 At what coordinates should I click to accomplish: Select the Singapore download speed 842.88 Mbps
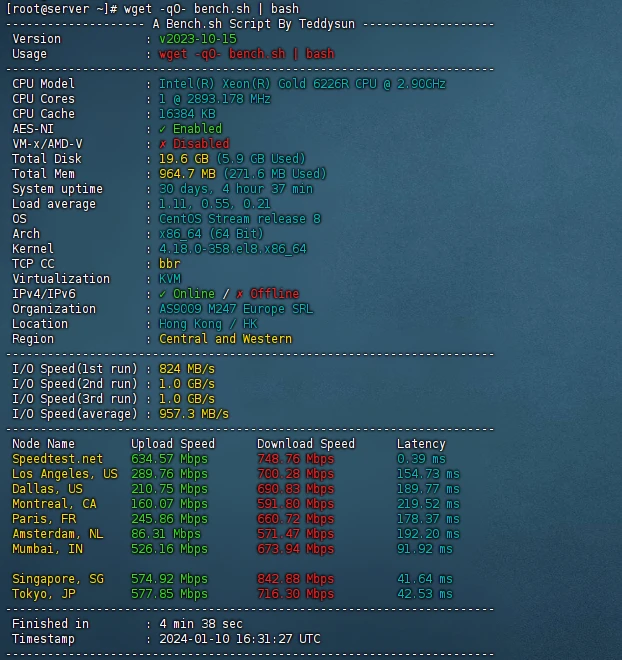295,579
